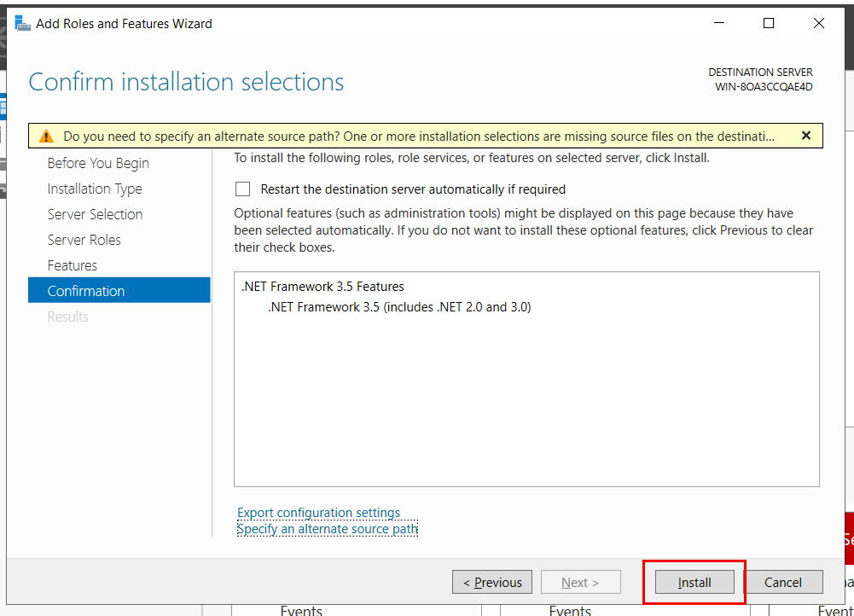854x616 pixels.
Task: Select Features step in sidebar
Action: point(72,266)
